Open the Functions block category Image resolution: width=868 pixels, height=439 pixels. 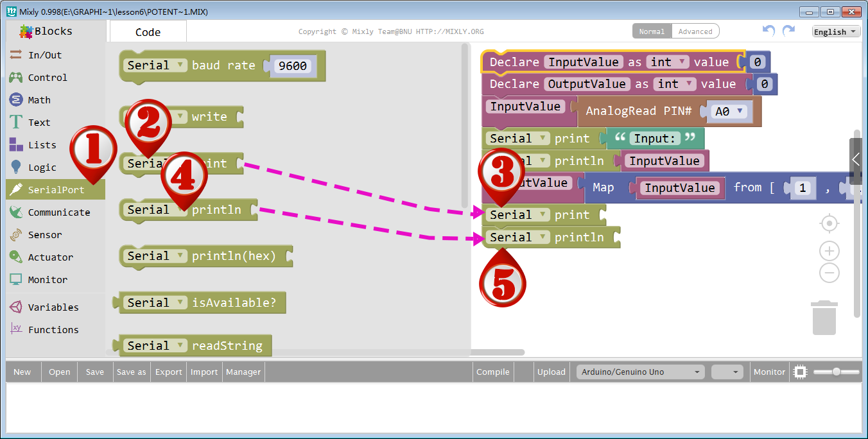[x=53, y=330]
